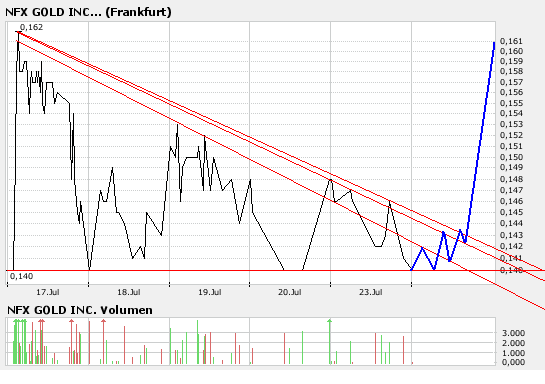The height and width of the screenshot is (384, 545).
Task: Click the tall green volume bar under 23.Jul
Action: 330,342
